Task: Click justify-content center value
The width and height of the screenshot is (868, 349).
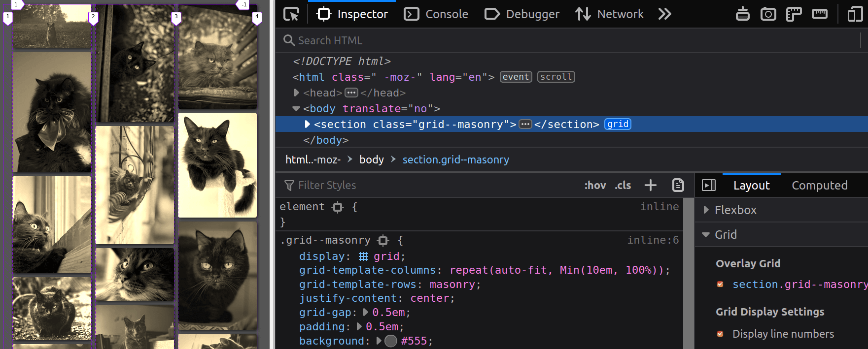Action: (x=429, y=298)
